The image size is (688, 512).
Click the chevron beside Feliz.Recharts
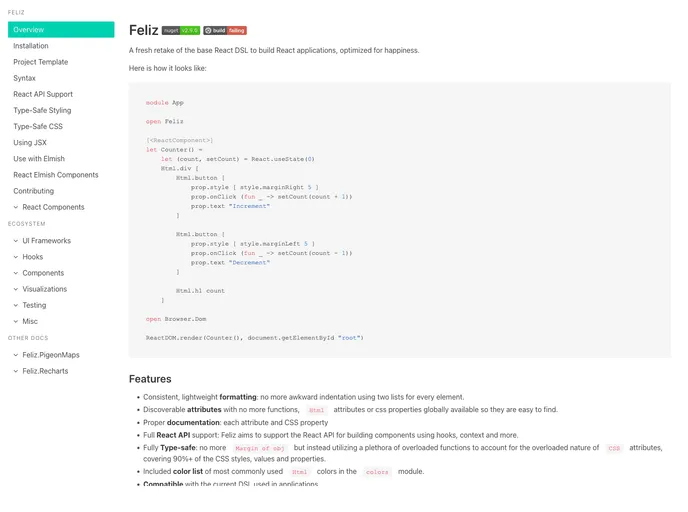[x=16, y=371]
